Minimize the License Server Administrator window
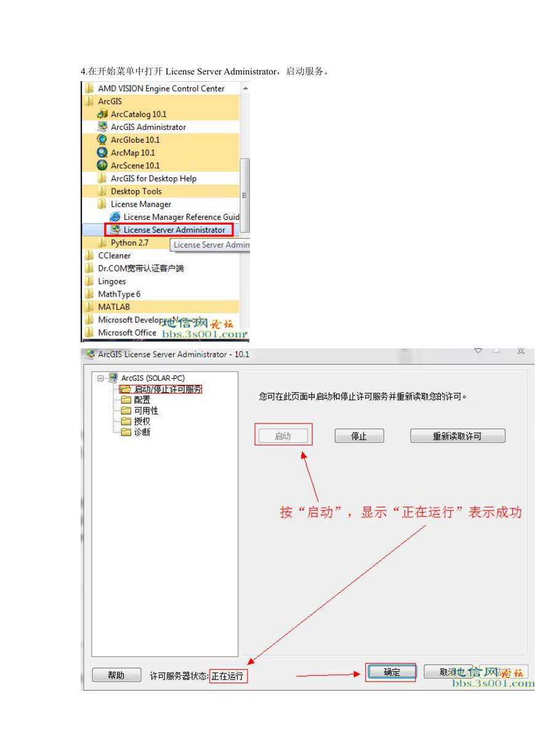Image resolution: width=535 pixels, height=756 pixels. coord(478,351)
